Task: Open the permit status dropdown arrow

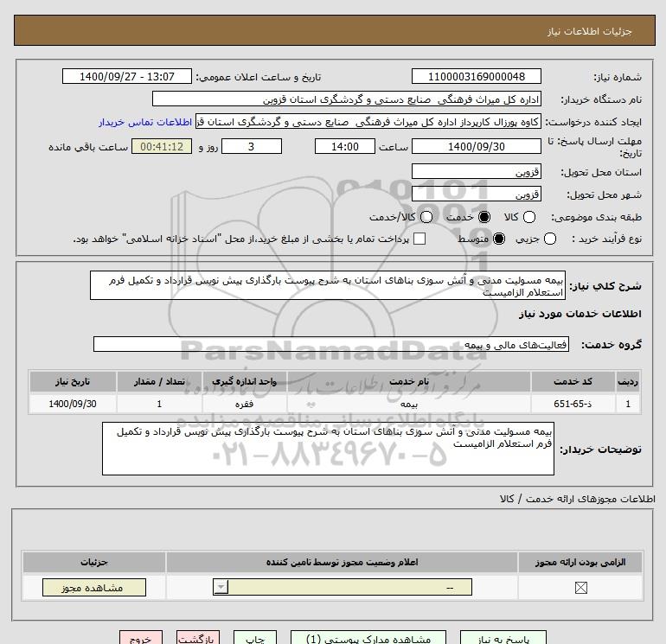Action: (x=221, y=588)
